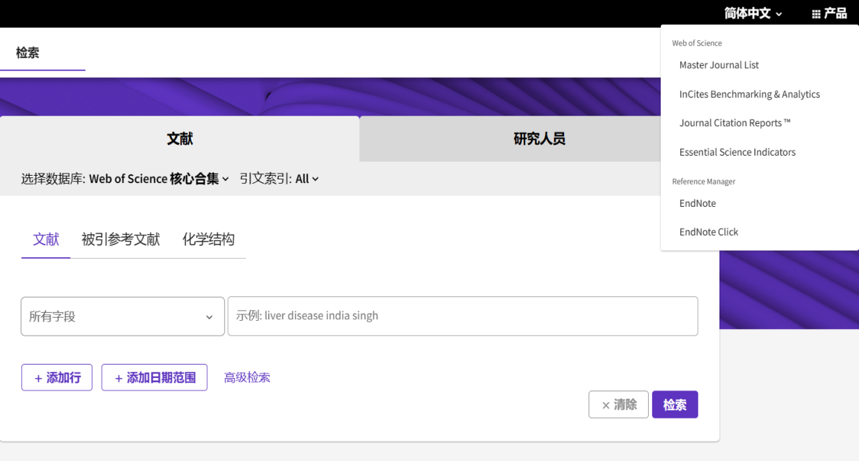
Task: Open the 产品 products grid menu
Action: (x=829, y=13)
